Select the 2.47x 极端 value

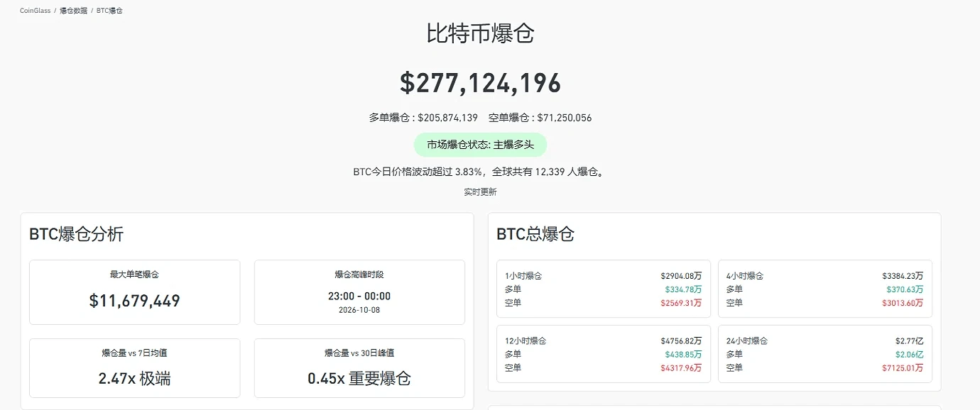pos(135,379)
